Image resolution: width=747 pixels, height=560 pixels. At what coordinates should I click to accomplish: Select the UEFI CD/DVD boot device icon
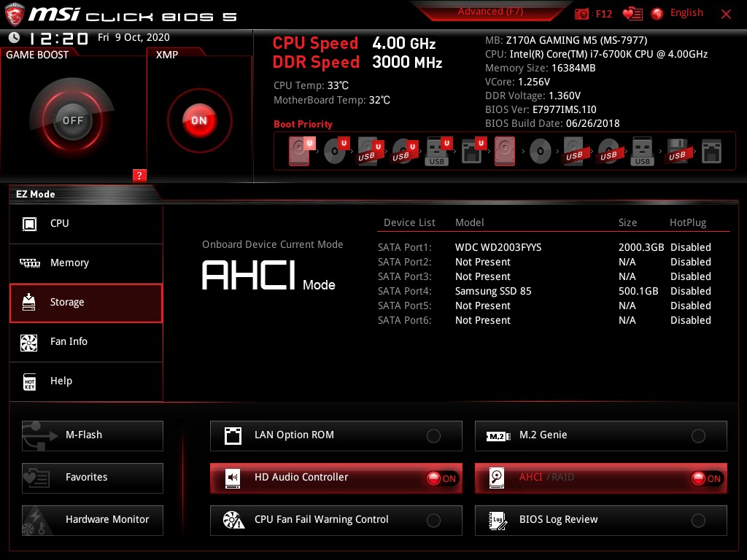pos(336,151)
